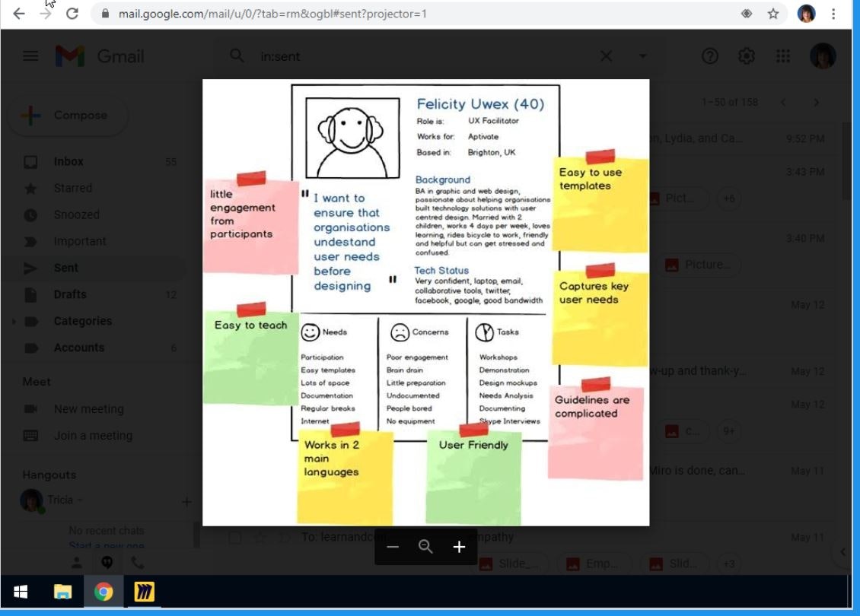
Task: Click the 9+ attachments chip
Action: (x=729, y=430)
